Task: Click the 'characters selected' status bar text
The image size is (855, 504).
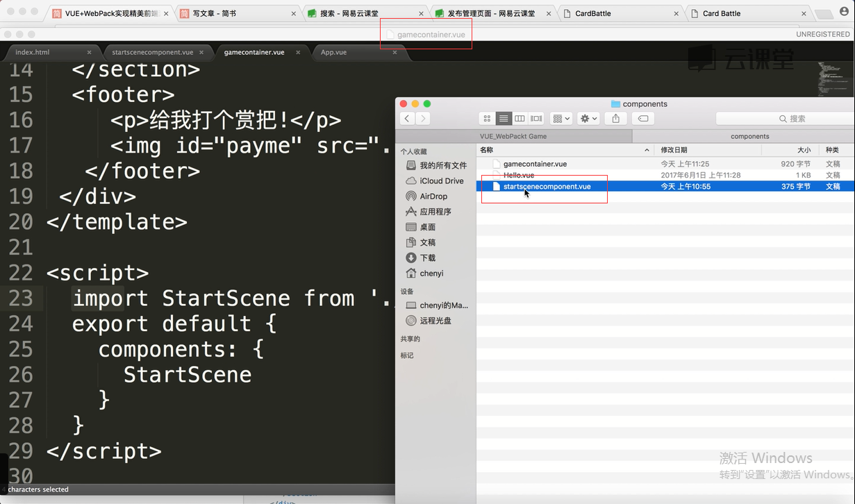Action: click(38, 489)
